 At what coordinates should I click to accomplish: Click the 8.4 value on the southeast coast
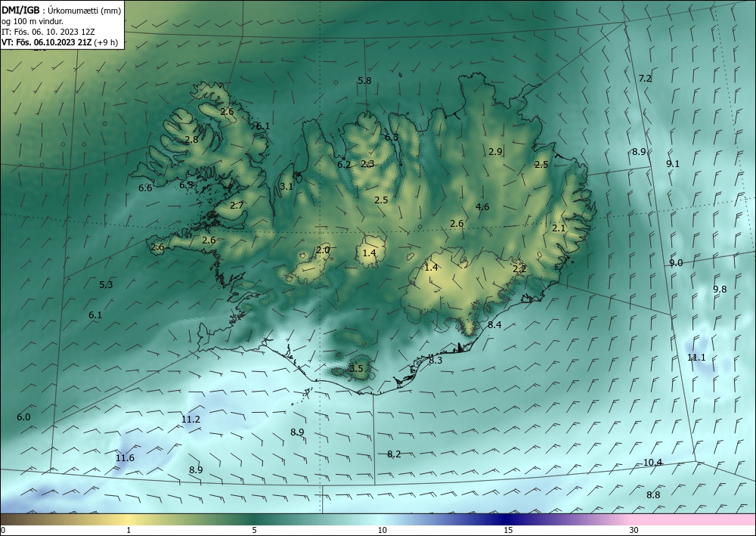click(494, 325)
